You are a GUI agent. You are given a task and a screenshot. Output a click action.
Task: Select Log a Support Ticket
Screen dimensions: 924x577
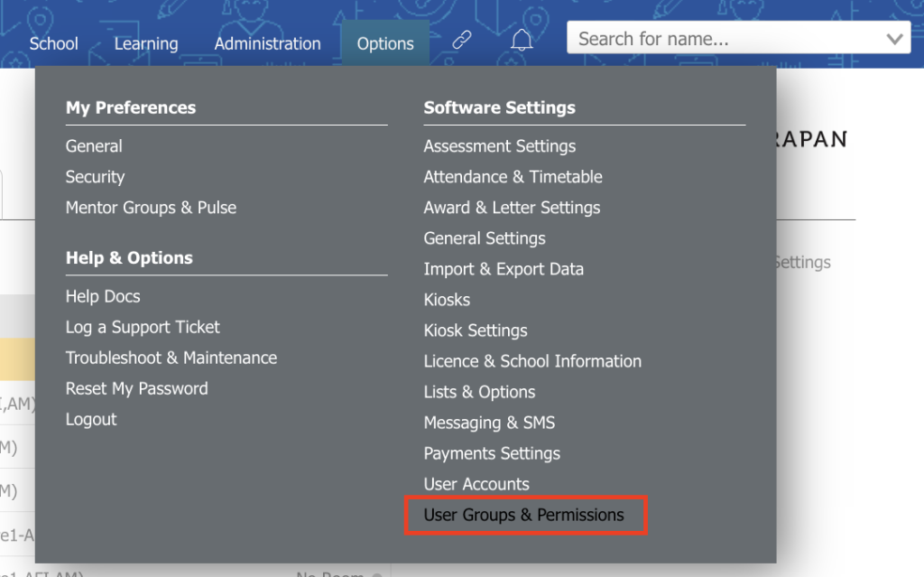(x=143, y=327)
